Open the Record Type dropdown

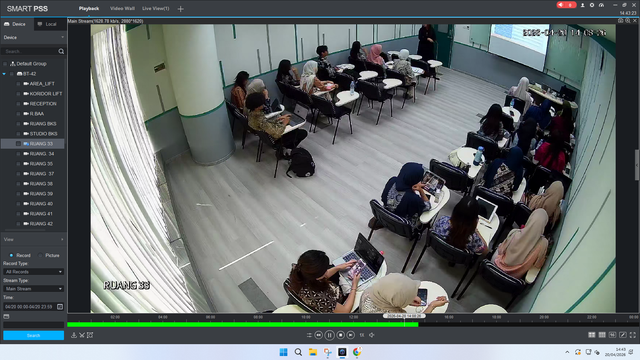[x=33, y=272]
